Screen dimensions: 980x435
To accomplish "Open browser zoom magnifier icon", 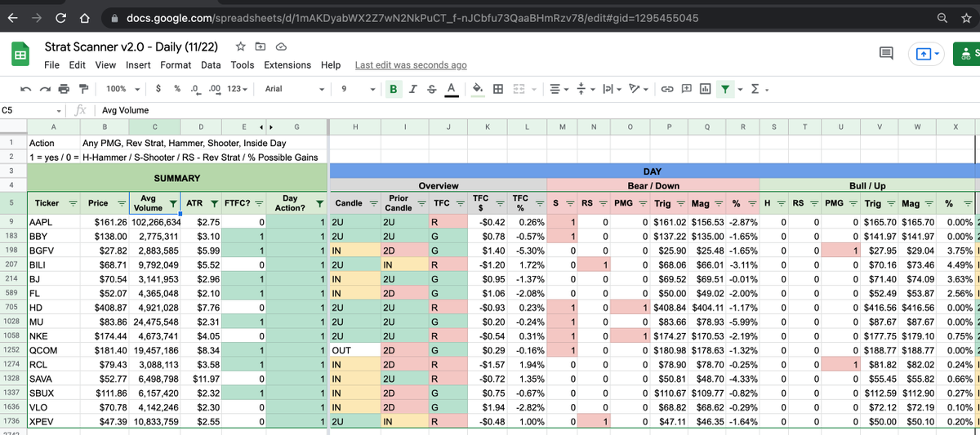I will pyautogui.click(x=942, y=18).
